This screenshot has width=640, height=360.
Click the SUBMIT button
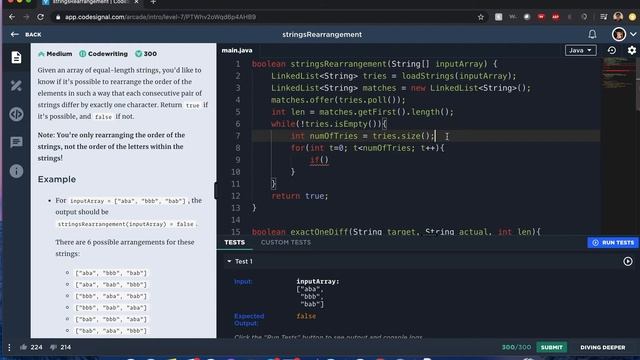[x=551, y=347]
